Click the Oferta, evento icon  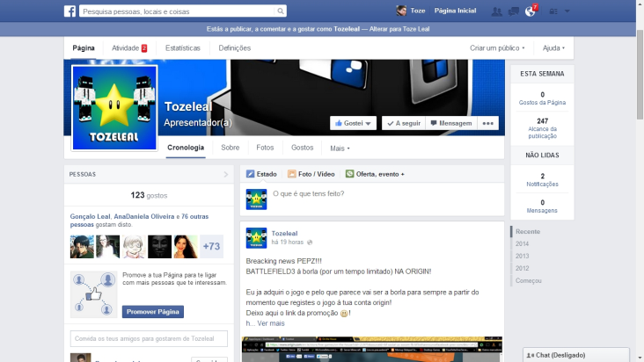pos(349,174)
